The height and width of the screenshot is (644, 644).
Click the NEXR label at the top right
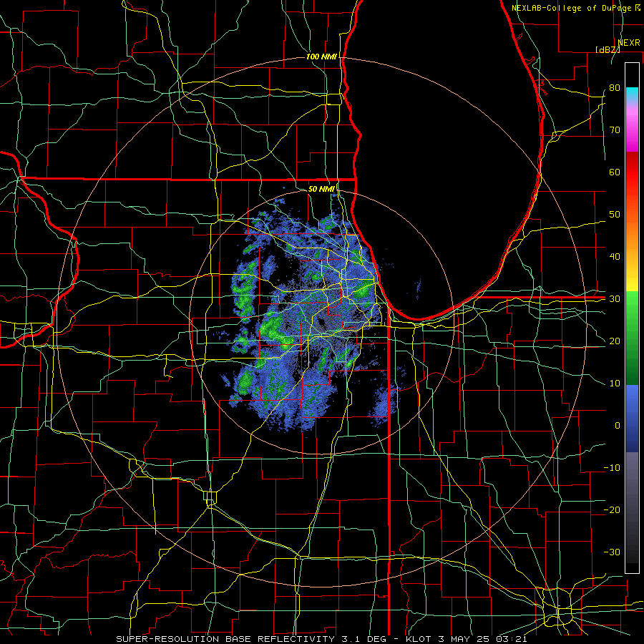tap(629, 43)
